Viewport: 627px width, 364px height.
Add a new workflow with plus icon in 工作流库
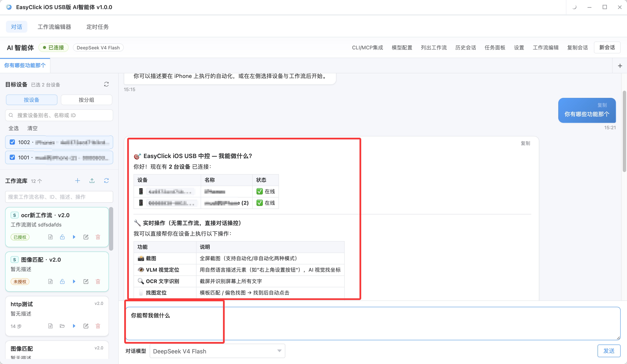[x=78, y=181]
